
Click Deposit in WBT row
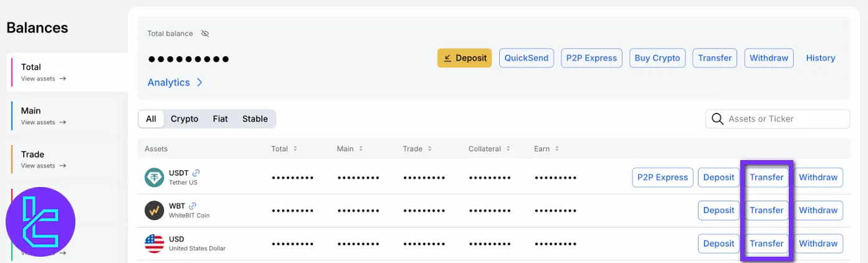(x=718, y=211)
